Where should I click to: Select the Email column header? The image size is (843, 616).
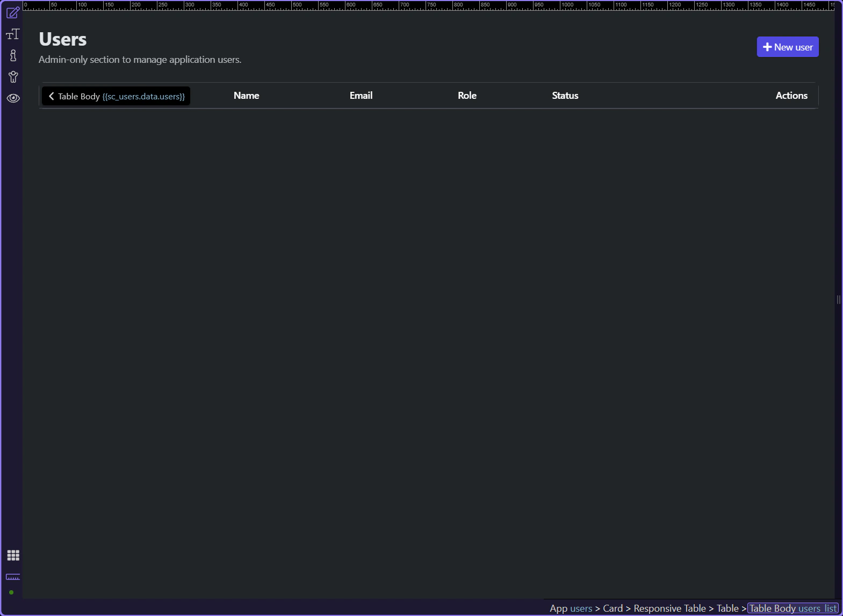(x=361, y=96)
